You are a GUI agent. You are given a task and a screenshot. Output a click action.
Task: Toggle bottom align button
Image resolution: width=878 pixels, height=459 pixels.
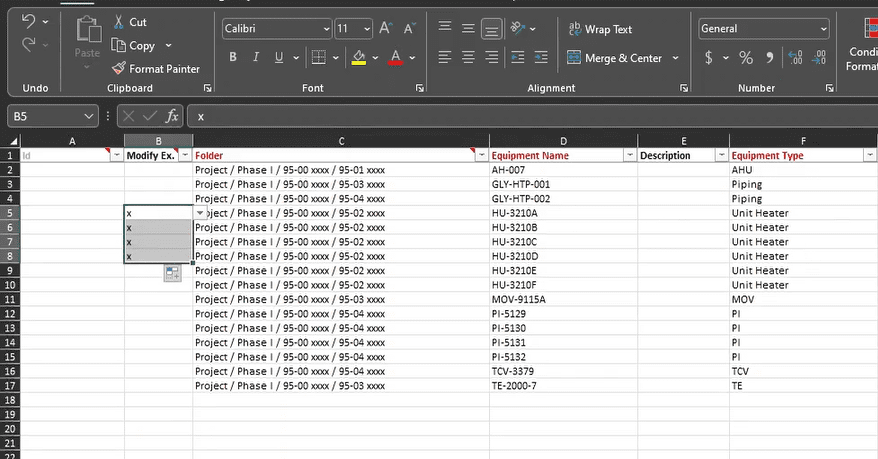[x=492, y=29]
